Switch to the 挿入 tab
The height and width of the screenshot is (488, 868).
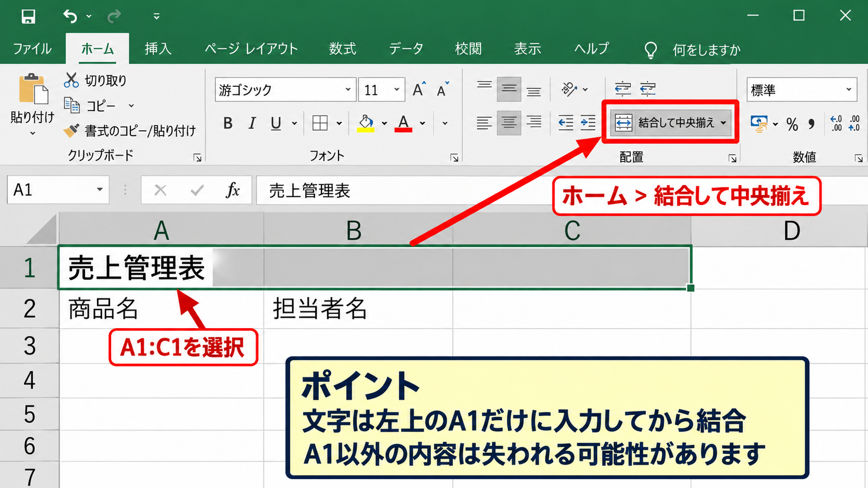tap(158, 49)
